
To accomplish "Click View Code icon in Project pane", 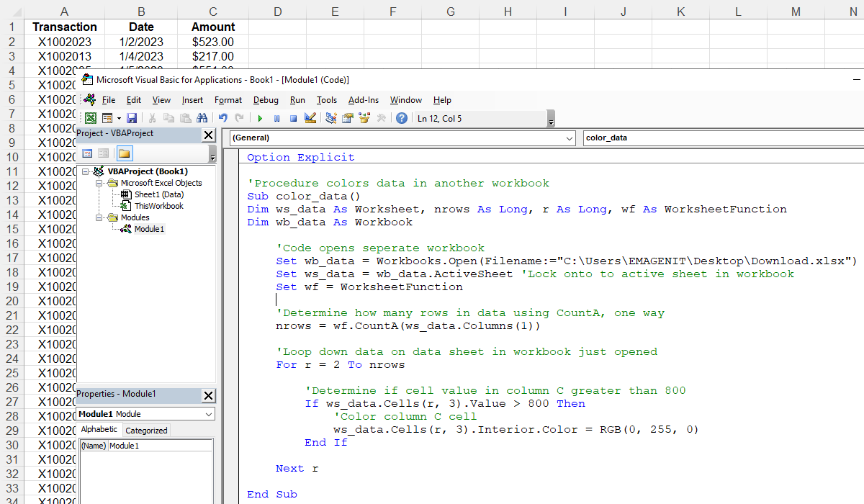I will click(87, 153).
